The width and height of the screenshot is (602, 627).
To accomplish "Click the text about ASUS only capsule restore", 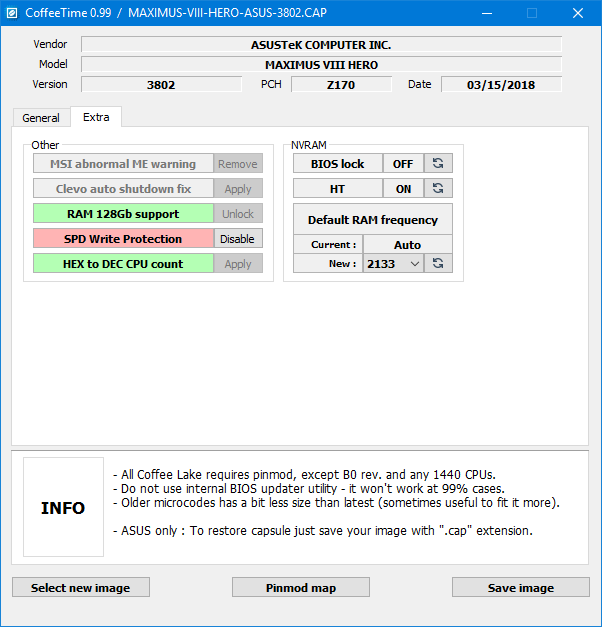I will [x=323, y=531].
